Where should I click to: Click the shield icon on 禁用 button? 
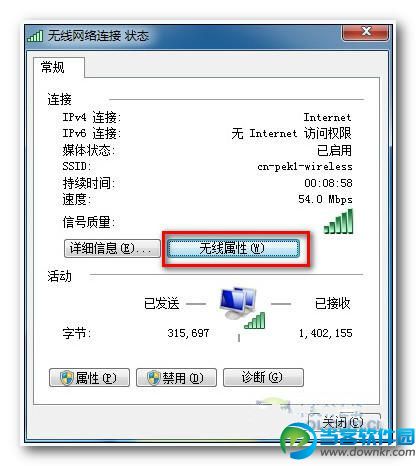[x=154, y=378]
